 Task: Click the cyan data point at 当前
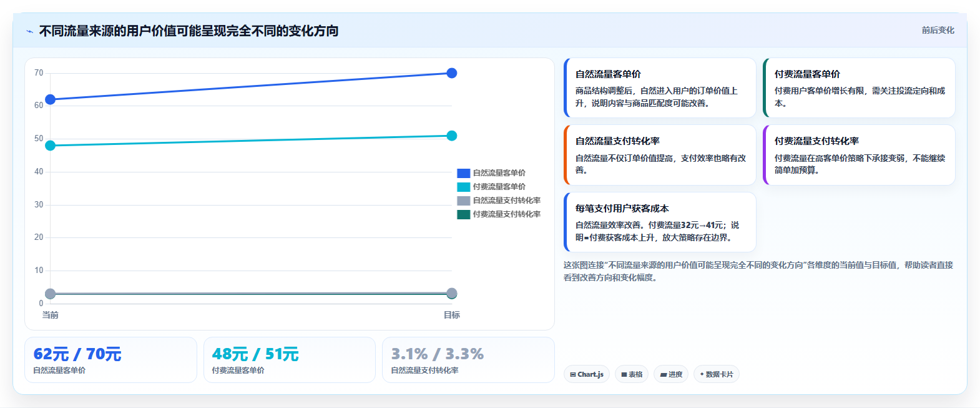[51, 146]
